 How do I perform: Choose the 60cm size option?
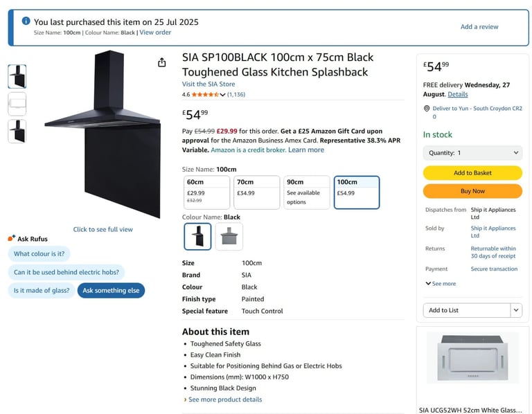click(206, 192)
